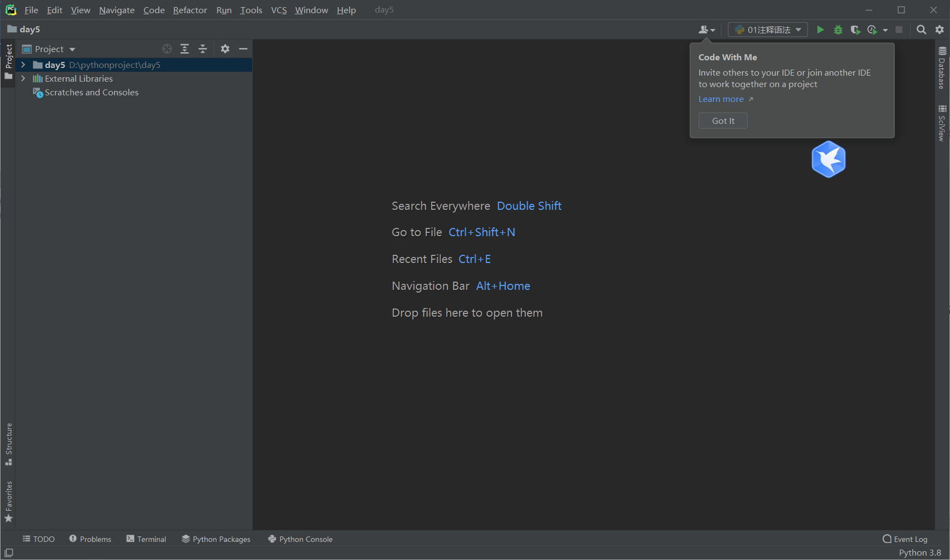Open the TODO tool window
950x560 pixels.
38,539
